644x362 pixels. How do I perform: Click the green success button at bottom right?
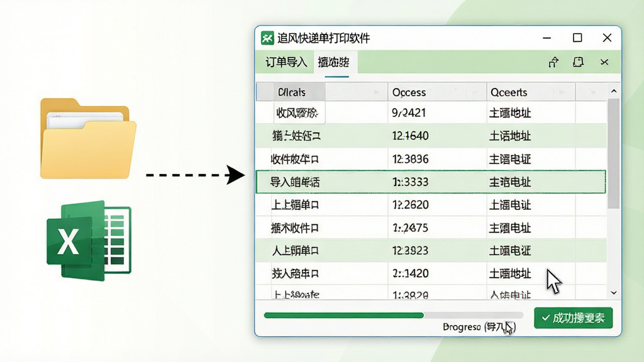tap(574, 318)
